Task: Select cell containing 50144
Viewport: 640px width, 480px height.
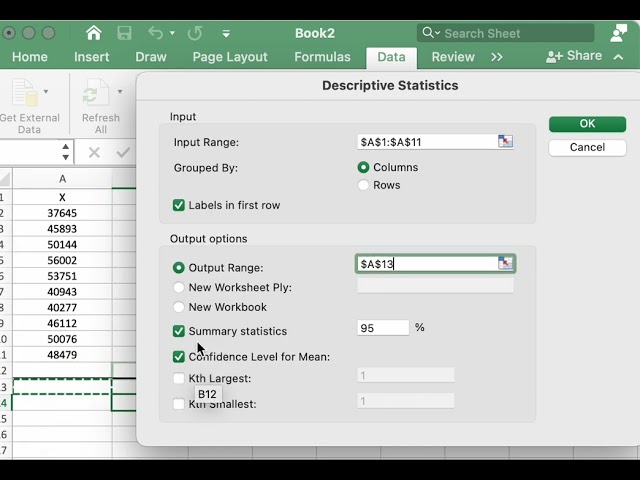Action: click(x=62, y=244)
